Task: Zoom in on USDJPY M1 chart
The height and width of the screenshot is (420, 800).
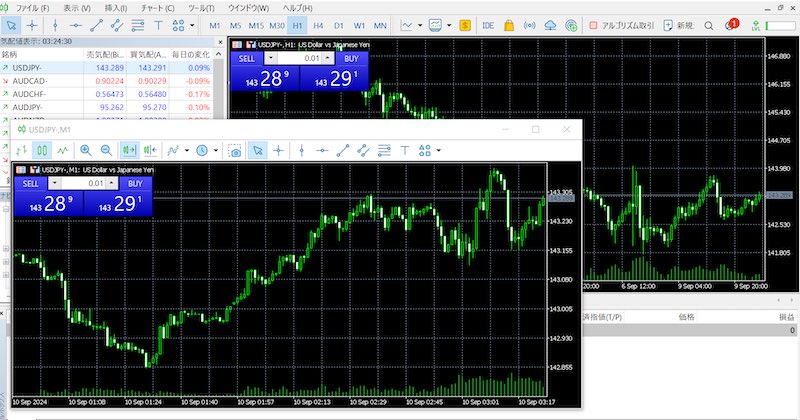Action: pyautogui.click(x=86, y=150)
